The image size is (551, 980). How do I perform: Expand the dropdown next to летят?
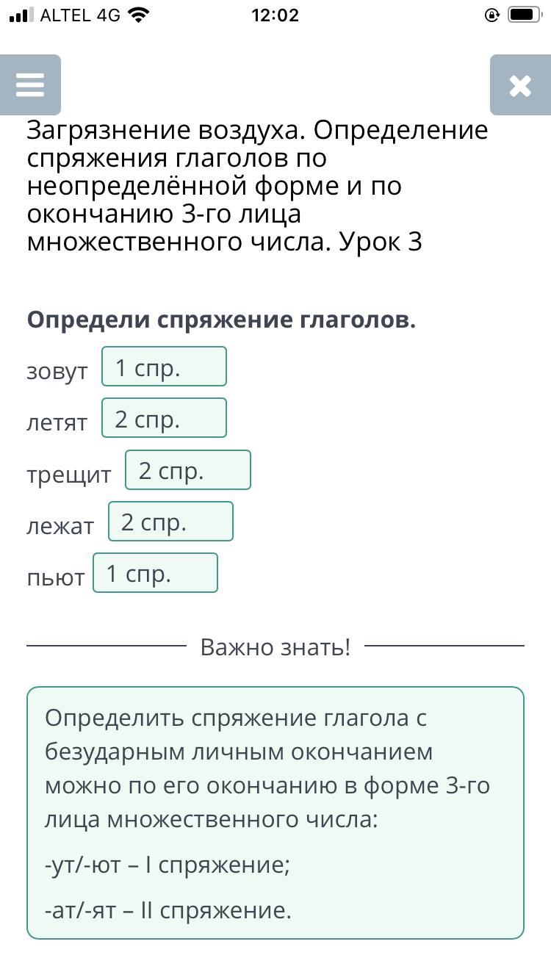pyautogui.click(x=164, y=418)
